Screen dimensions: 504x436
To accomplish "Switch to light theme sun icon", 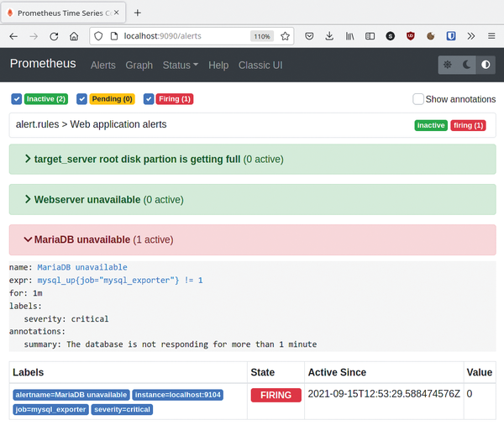I will [x=448, y=65].
